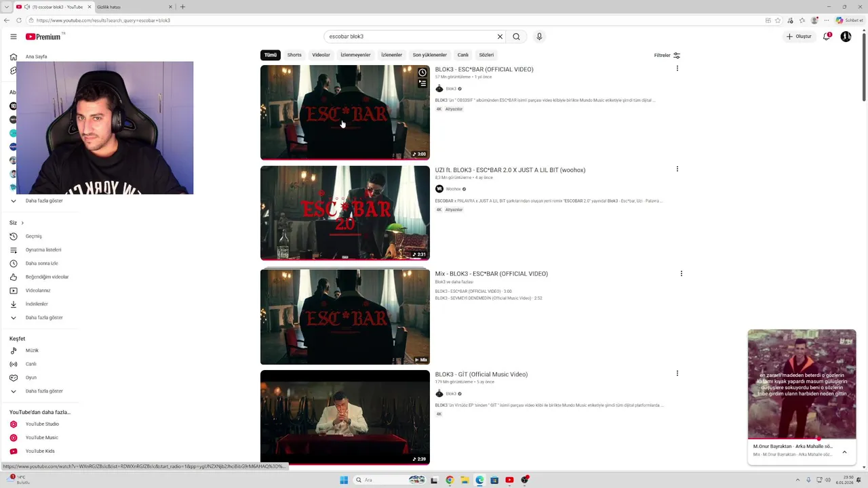Select the Canlı filter chip
Image resolution: width=868 pixels, height=488 pixels.
click(x=462, y=55)
